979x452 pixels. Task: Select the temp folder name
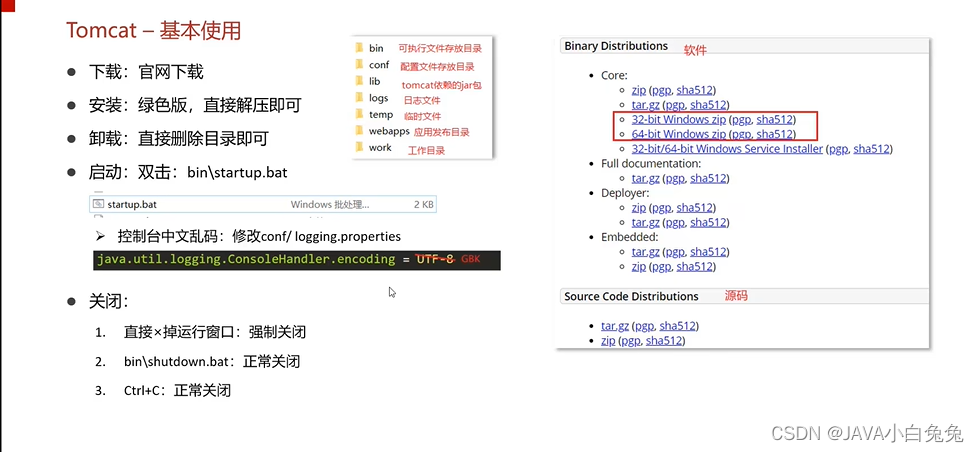coord(381,115)
